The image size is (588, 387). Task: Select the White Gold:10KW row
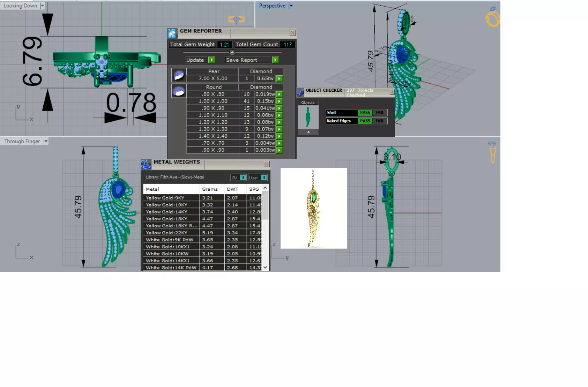(202, 253)
